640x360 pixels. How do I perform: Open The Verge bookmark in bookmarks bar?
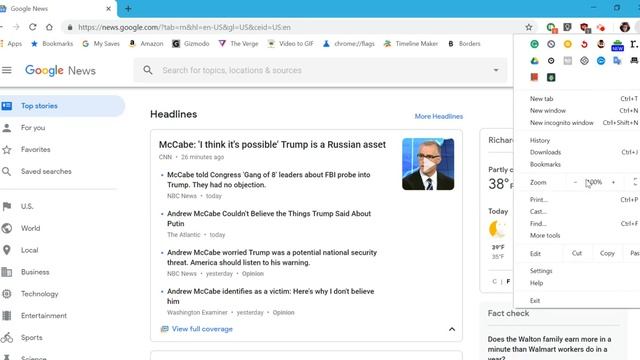click(x=239, y=44)
